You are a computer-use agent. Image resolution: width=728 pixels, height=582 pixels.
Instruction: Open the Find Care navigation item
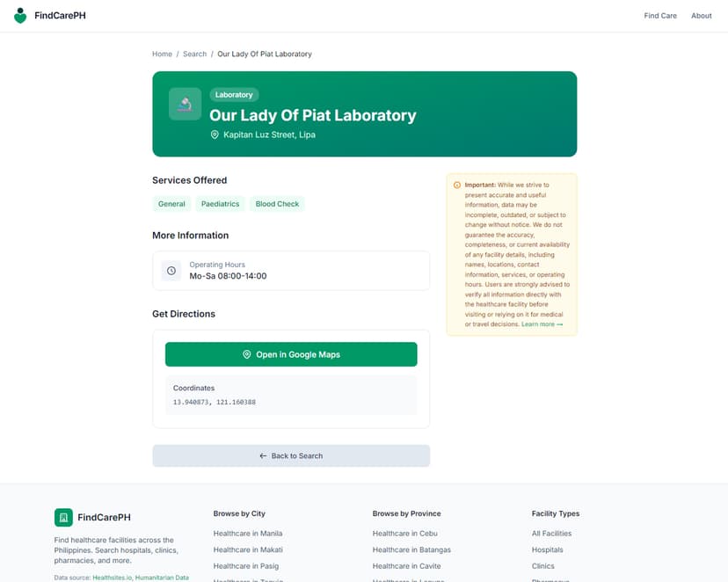[659, 16]
